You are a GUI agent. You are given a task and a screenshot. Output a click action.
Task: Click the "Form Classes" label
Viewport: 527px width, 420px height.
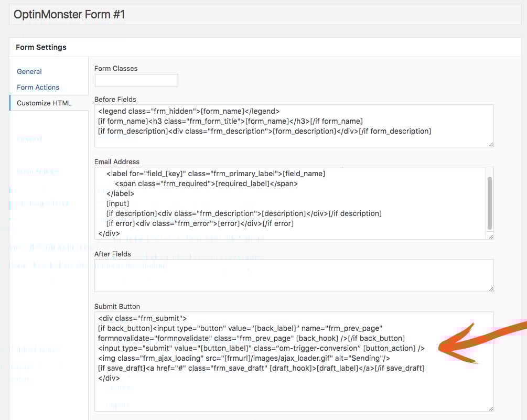click(116, 69)
